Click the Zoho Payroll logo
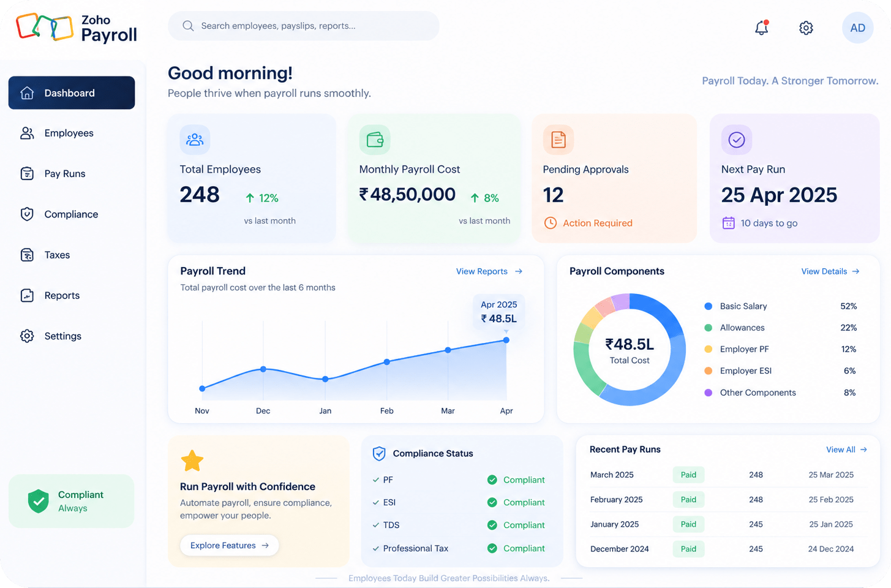 point(77,28)
